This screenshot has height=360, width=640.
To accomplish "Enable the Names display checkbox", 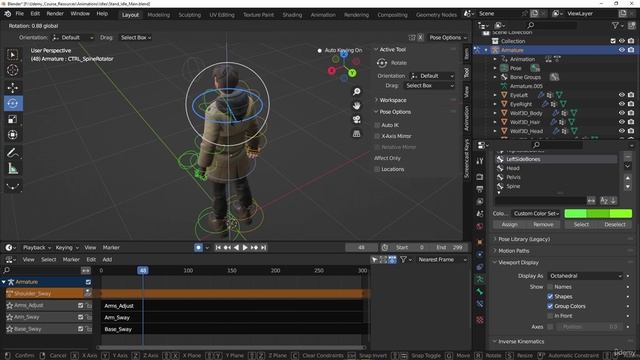I will pos(550,287).
